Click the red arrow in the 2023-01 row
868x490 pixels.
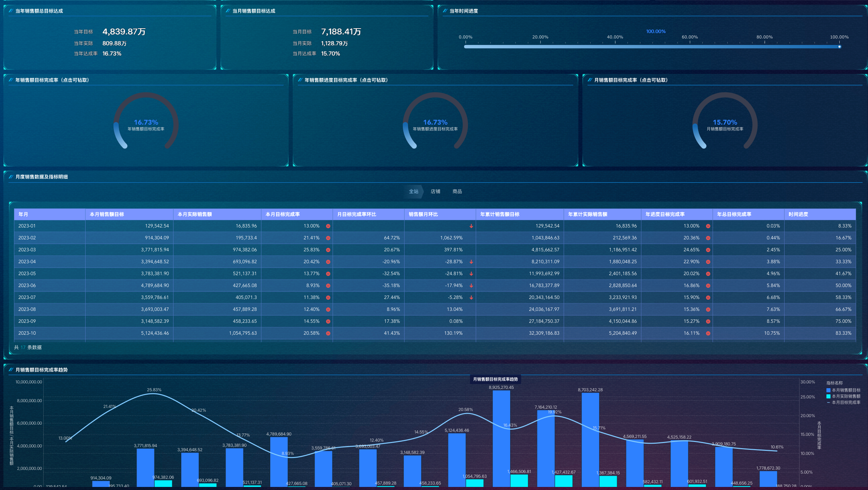(471, 226)
